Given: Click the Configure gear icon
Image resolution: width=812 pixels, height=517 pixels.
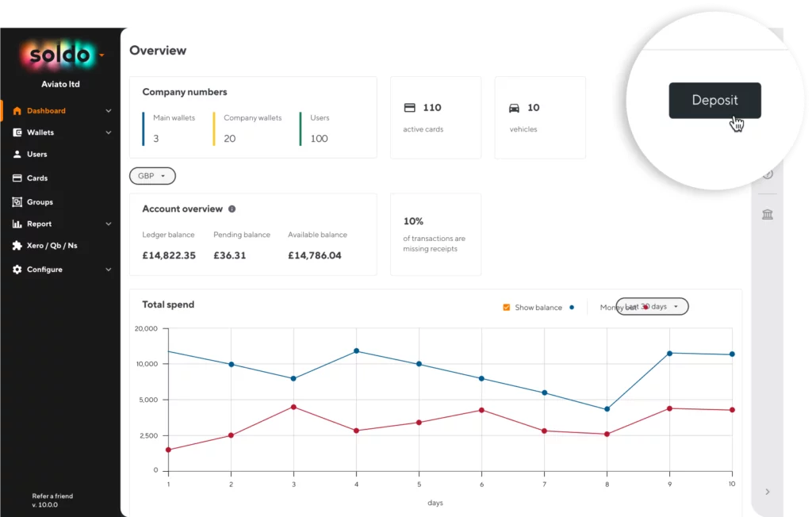Looking at the screenshot, I should click(17, 270).
